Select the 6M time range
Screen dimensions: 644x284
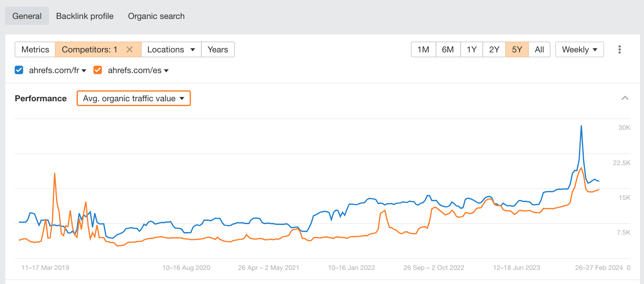(448, 49)
